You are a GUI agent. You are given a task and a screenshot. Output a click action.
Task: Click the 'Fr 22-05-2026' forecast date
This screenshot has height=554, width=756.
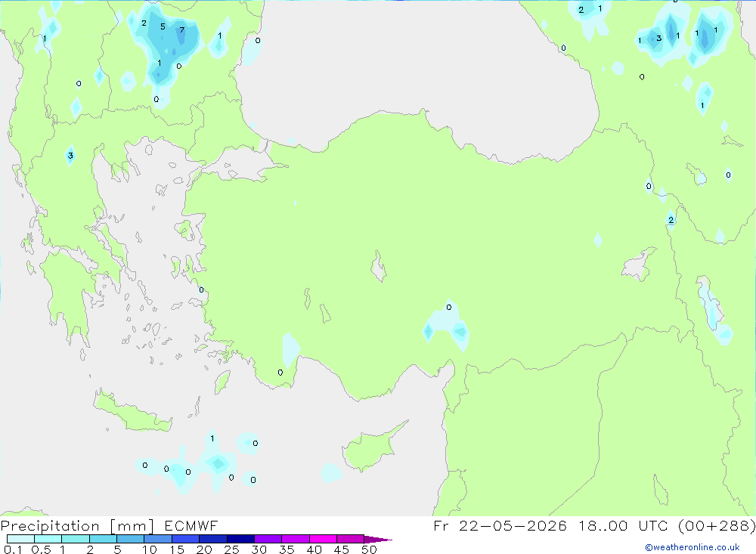click(500, 526)
